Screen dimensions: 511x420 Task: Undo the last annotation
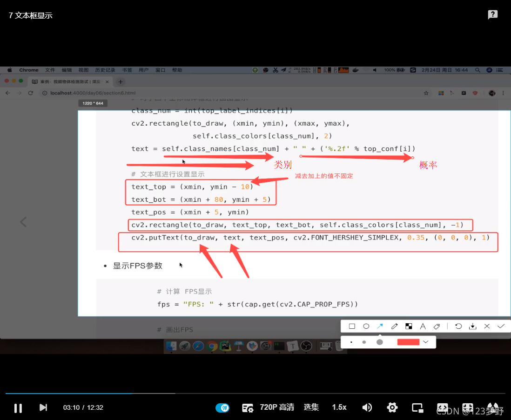[458, 326]
